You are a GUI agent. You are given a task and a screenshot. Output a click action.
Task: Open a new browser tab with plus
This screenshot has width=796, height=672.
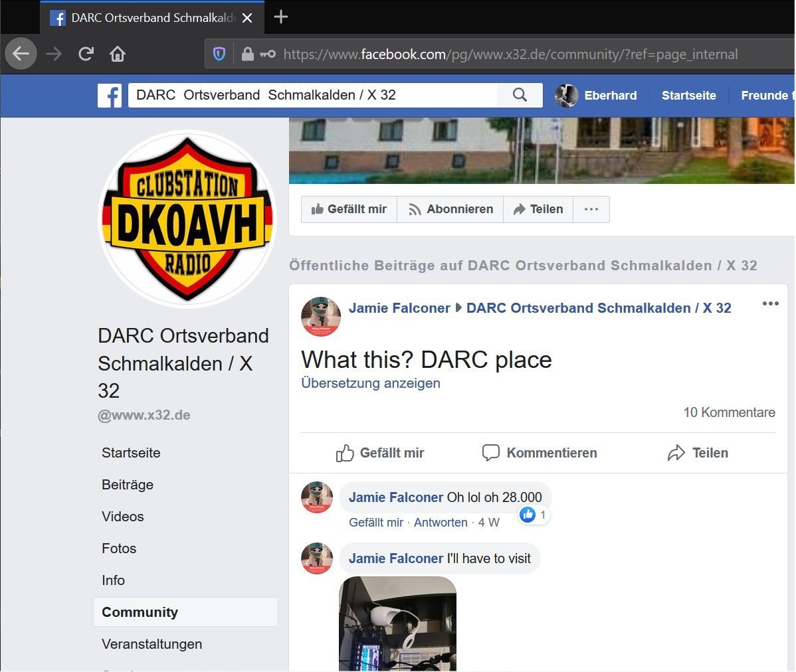pos(281,17)
